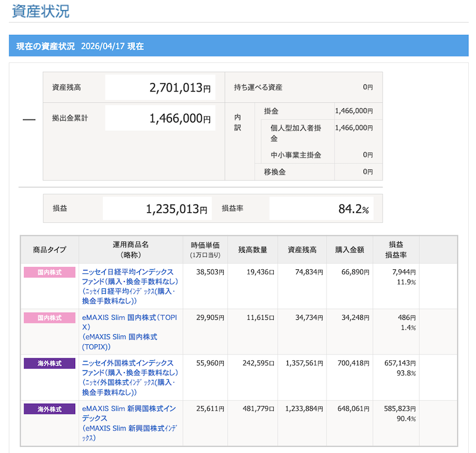This screenshot has height=453, width=476.
Task: Click 商品タイプ column header
Action: pos(49,250)
